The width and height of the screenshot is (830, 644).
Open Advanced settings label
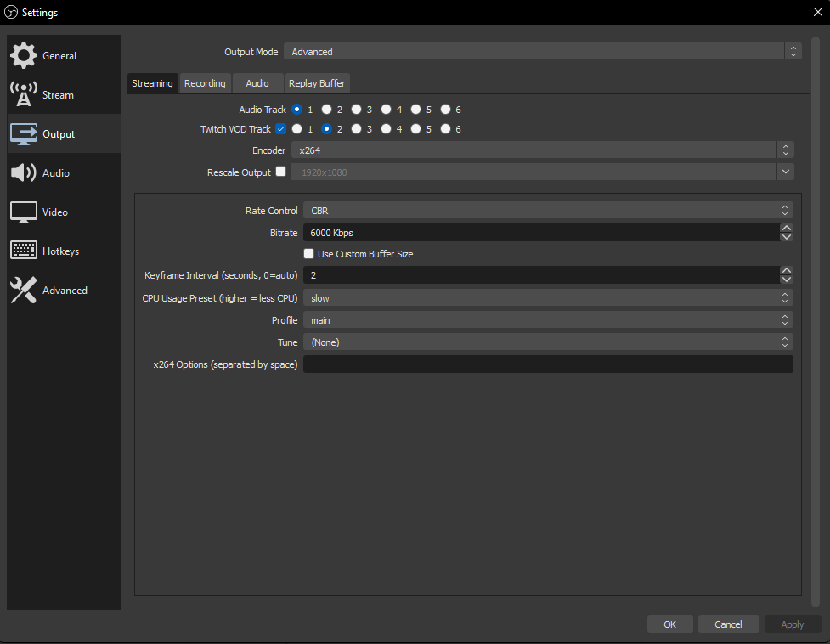pyautogui.click(x=65, y=291)
